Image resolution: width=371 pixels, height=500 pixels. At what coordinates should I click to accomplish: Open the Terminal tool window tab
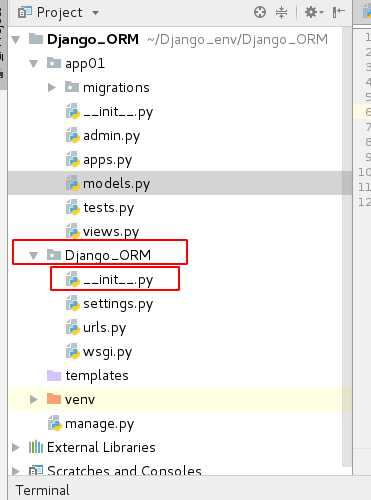(43, 490)
